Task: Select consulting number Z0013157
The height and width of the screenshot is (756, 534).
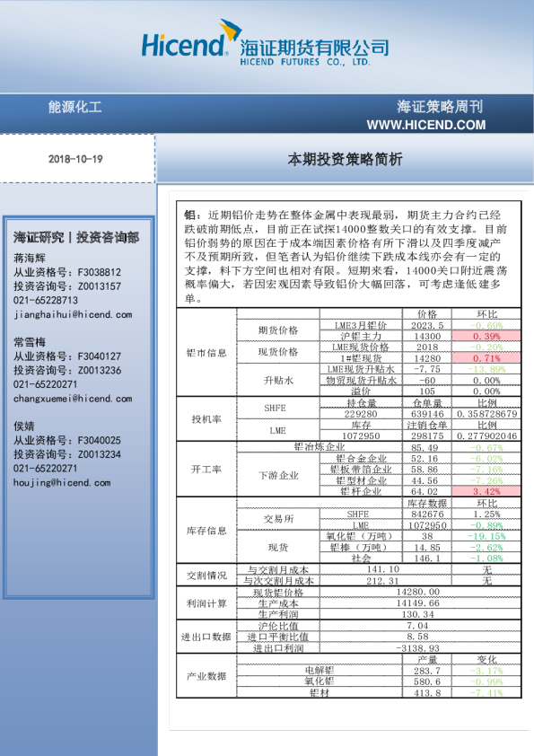Action: 100,286
